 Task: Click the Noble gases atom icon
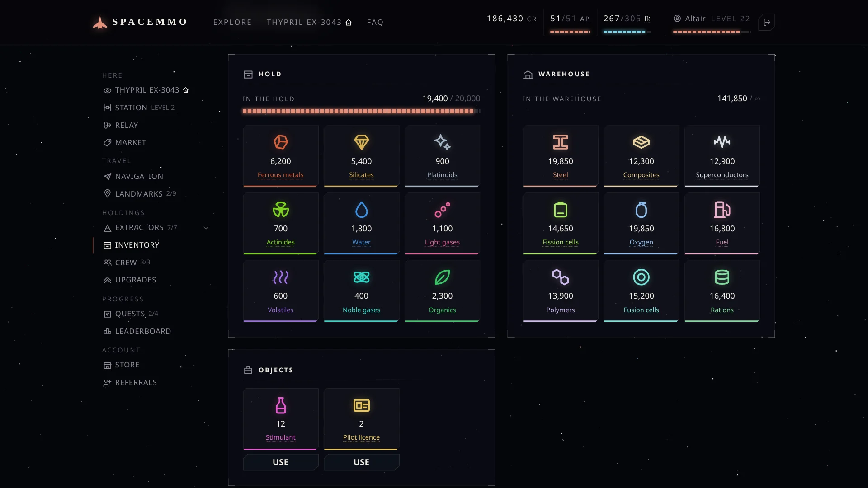click(x=362, y=277)
